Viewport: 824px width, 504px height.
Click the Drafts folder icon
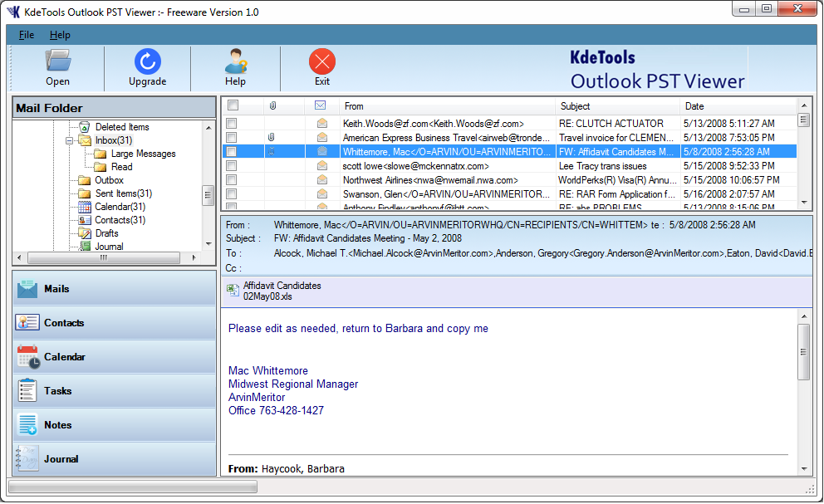[84, 232]
